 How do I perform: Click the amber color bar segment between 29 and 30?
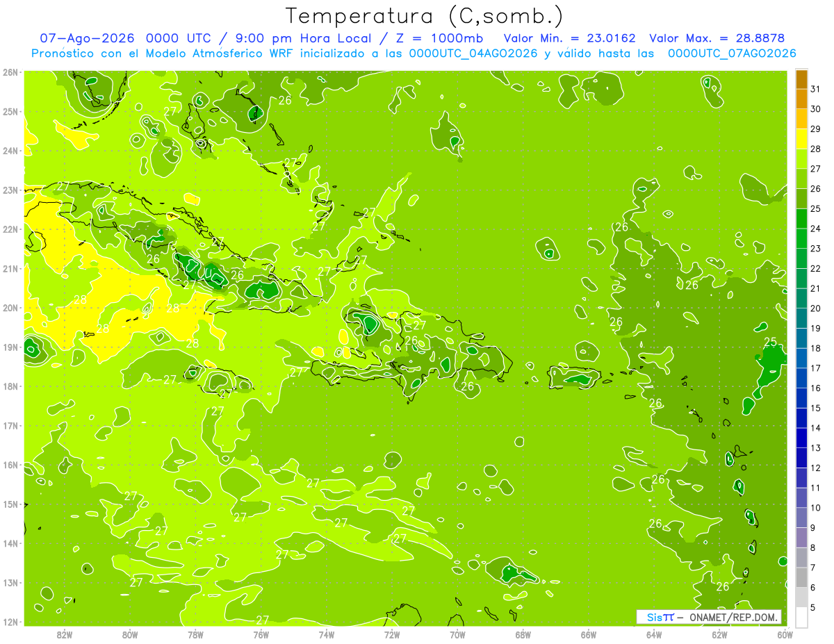point(801,119)
